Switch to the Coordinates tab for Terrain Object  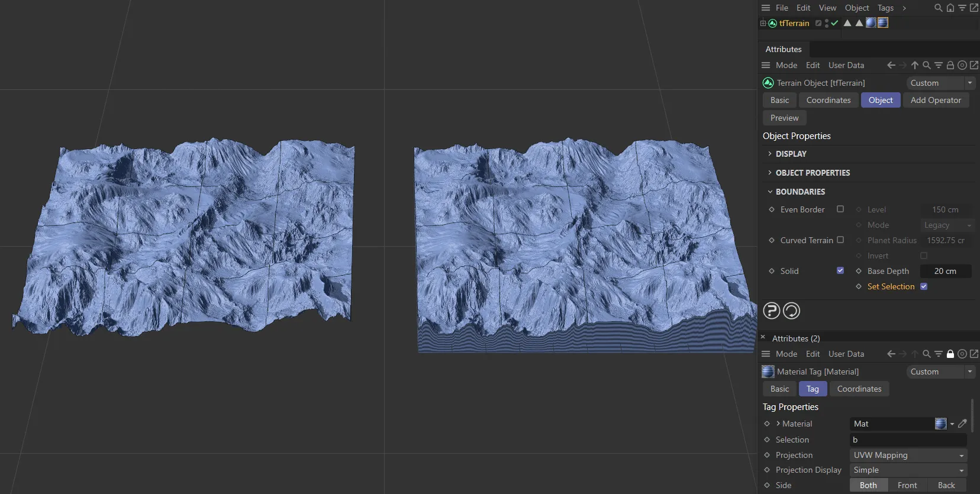(829, 100)
